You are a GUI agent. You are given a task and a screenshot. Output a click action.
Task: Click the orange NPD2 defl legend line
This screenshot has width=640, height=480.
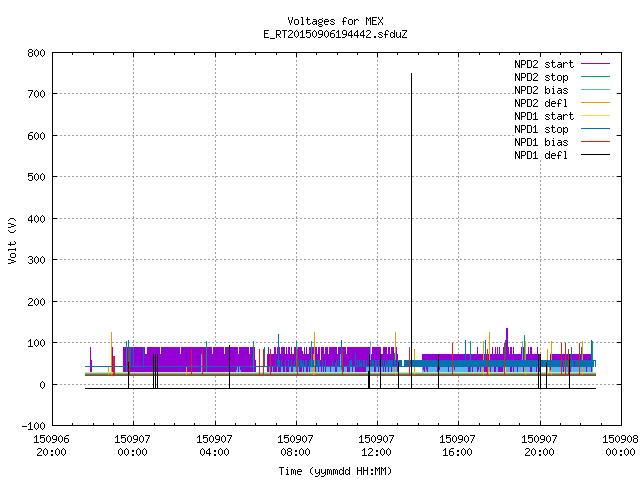pos(595,102)
